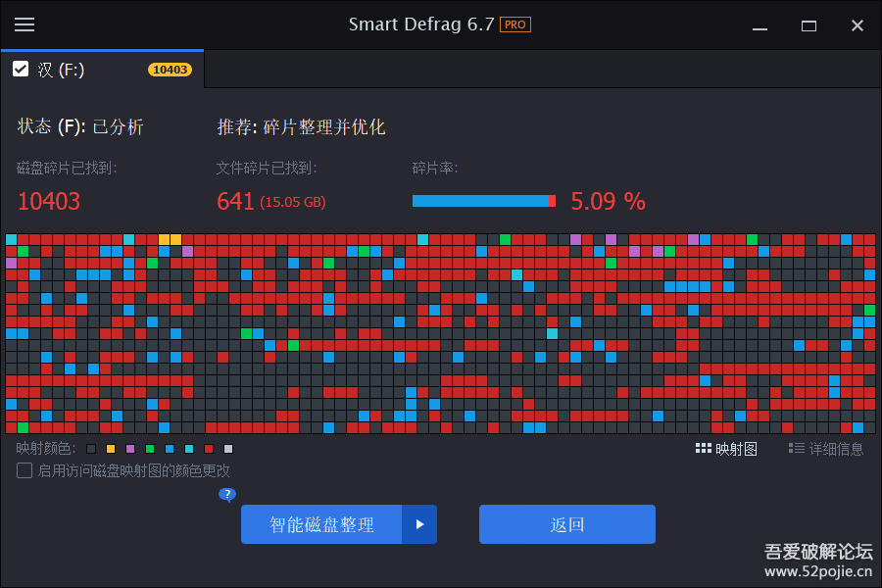Click the cyan legend color swatch
This screenshot has height=588, width=882.
(189, 449)
